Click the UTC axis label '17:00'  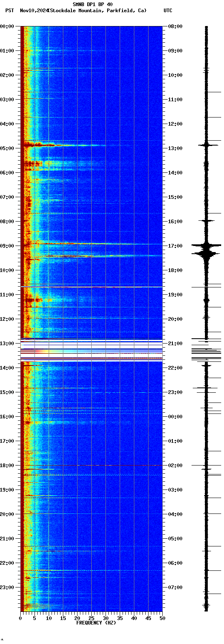(x=175, y=246)
